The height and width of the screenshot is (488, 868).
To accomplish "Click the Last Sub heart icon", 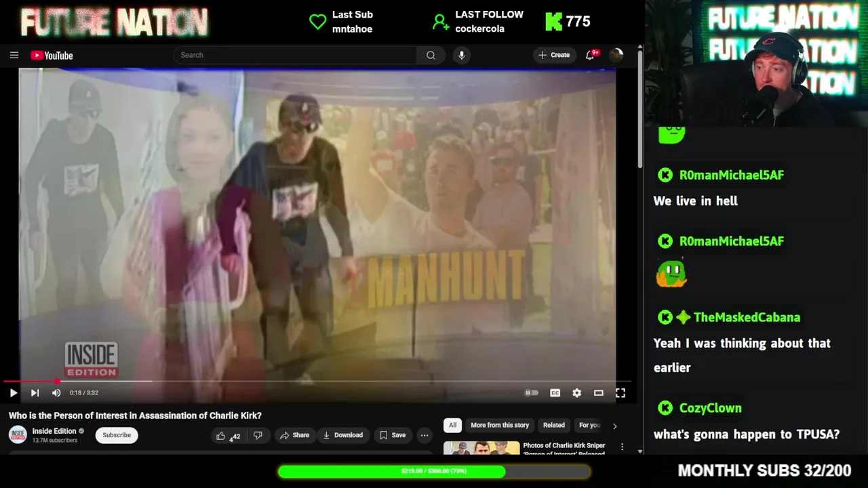I will click(x=317, y=22).
